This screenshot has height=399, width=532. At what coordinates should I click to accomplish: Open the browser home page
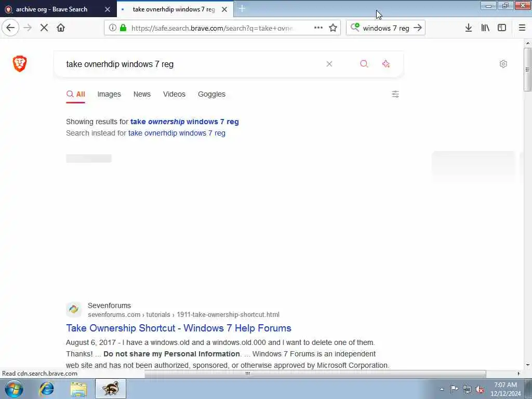61,28
